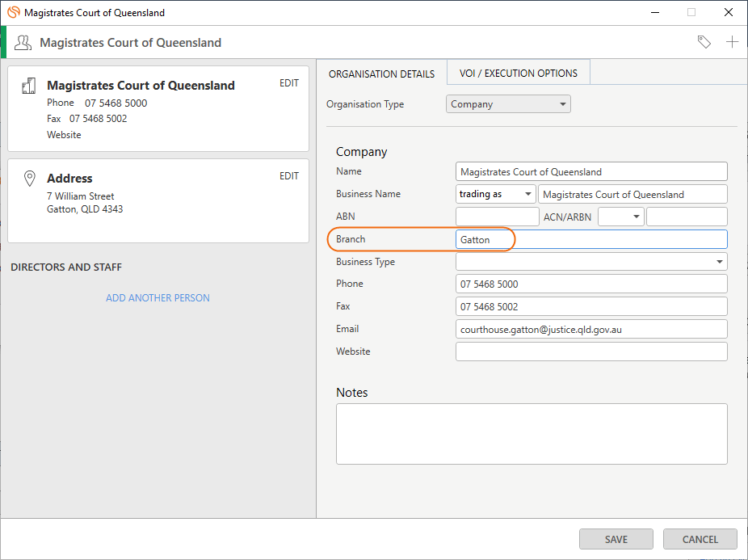Edit the Address card
The width and height of the screenshot is (748, 560).
[289, 176]
